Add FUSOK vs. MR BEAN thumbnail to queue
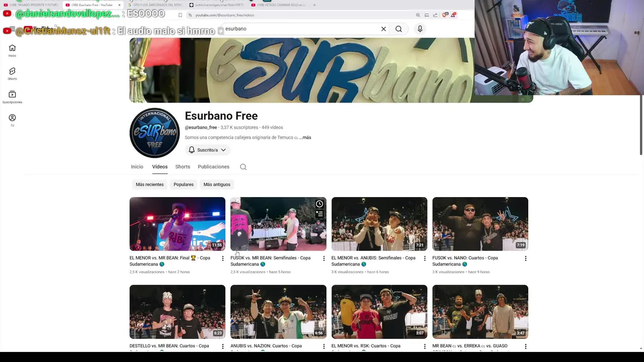The image size is (644, 362). 319,215
